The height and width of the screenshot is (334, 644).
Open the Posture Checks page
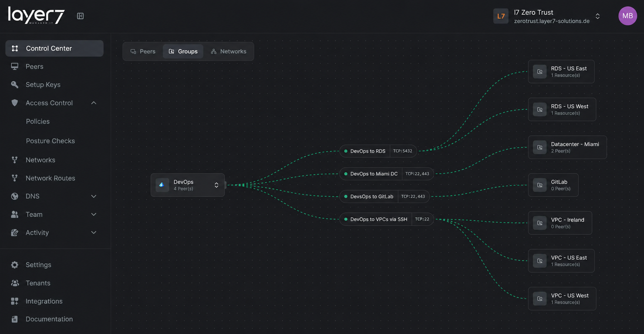point(50,141)
